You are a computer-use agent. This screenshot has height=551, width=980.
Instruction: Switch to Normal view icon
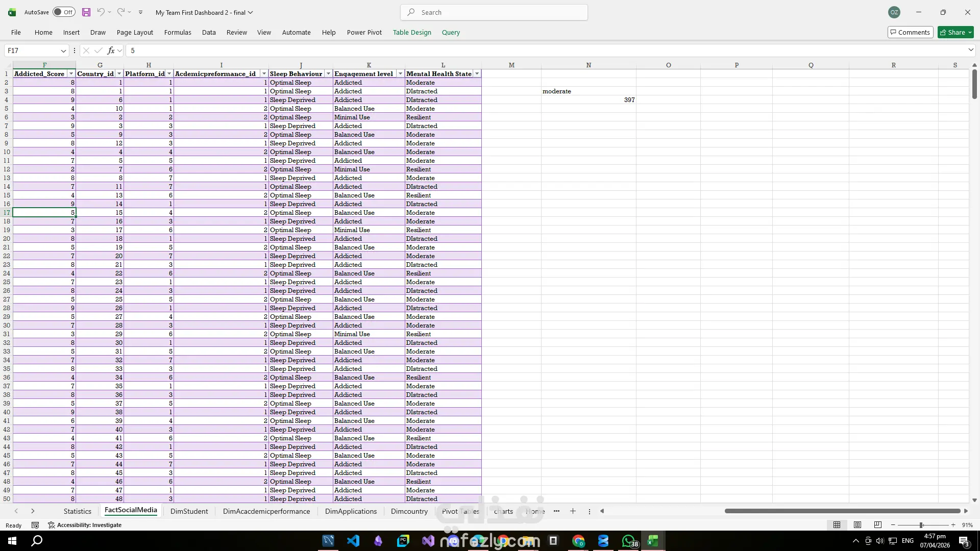pyautogui.click(x=837, y=525)
